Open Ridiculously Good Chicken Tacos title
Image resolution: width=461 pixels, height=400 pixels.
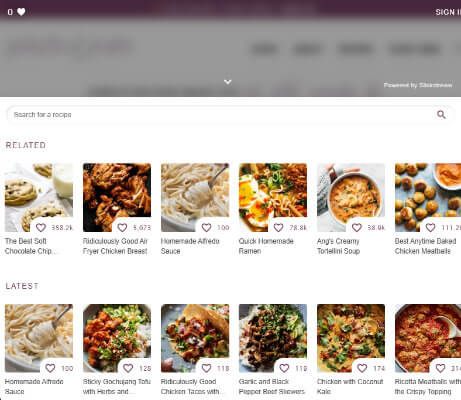[191, 386]
